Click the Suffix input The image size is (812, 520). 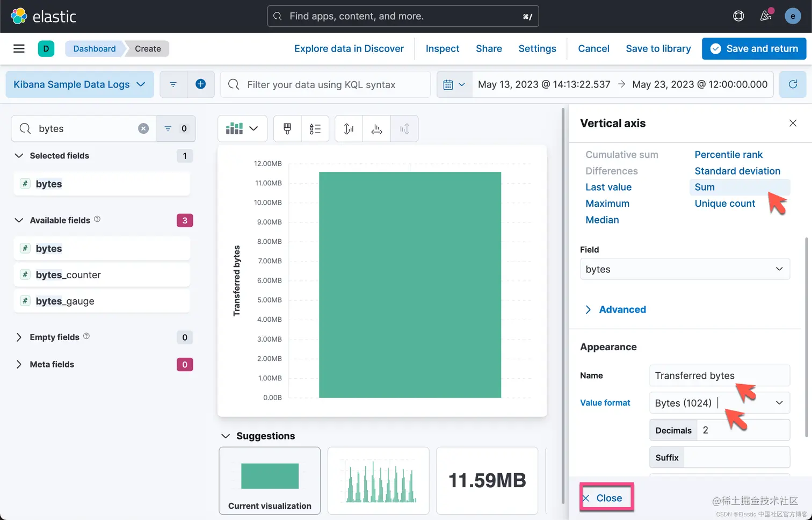click(737, 457)
